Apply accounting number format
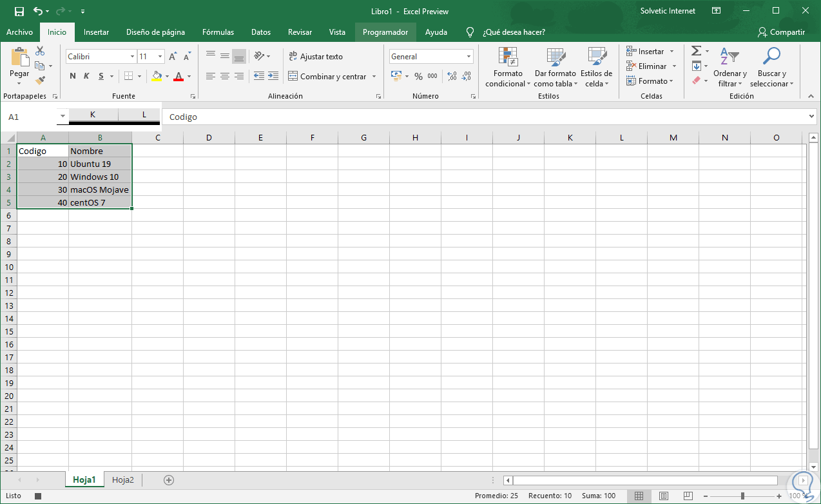821x504 pixels. pyautogui.click(x=396, y=76)
